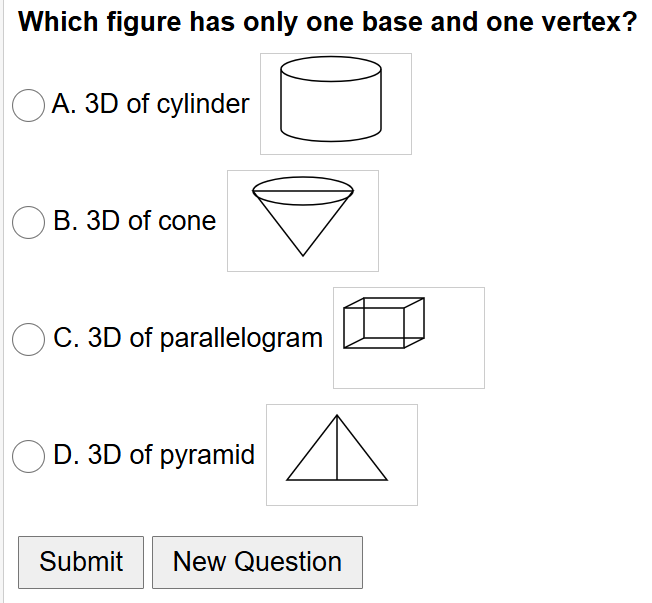Viewport: 652px width, 603px height.
Task: Pick the radio button for option C
Action: click(28, 338)
